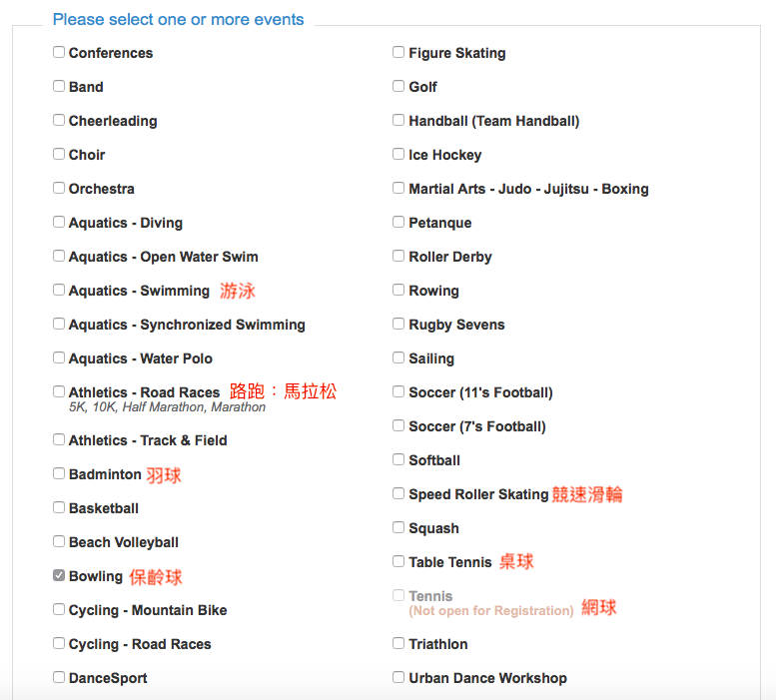This screenshot has height=700, width=776.
Task: Tick the Aquatics - Swimming checkbox
Action: [x=59, y=290]
